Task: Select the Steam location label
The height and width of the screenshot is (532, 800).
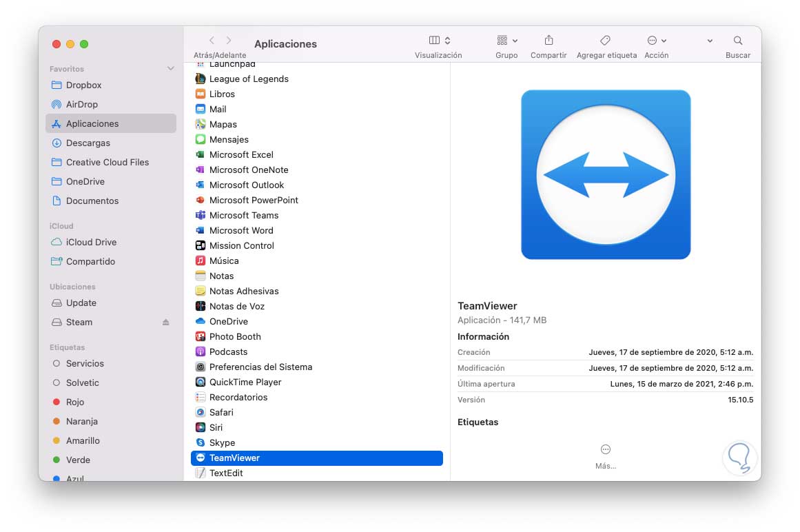Action: coord(79,323)
